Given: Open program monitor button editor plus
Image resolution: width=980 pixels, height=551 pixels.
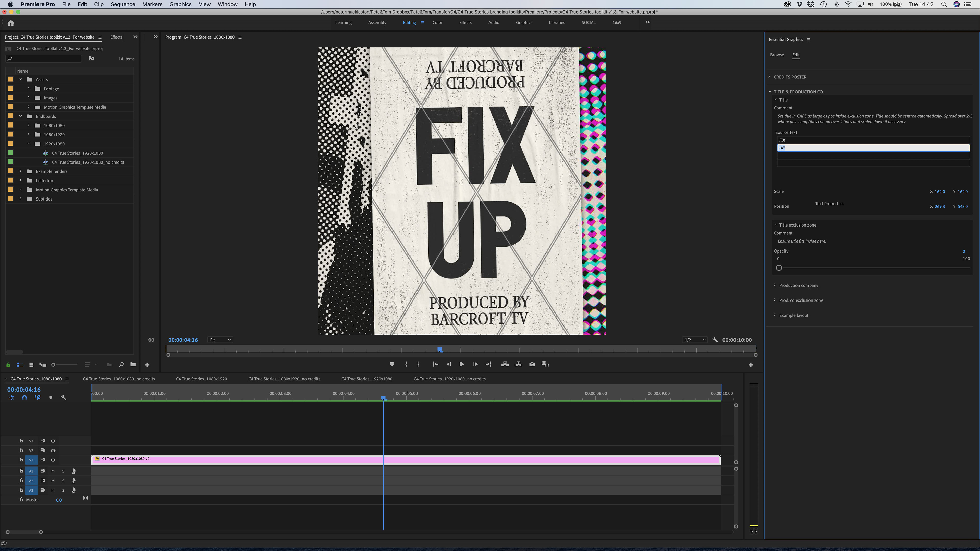Looking at the screenshot, I should pos(751,365).
